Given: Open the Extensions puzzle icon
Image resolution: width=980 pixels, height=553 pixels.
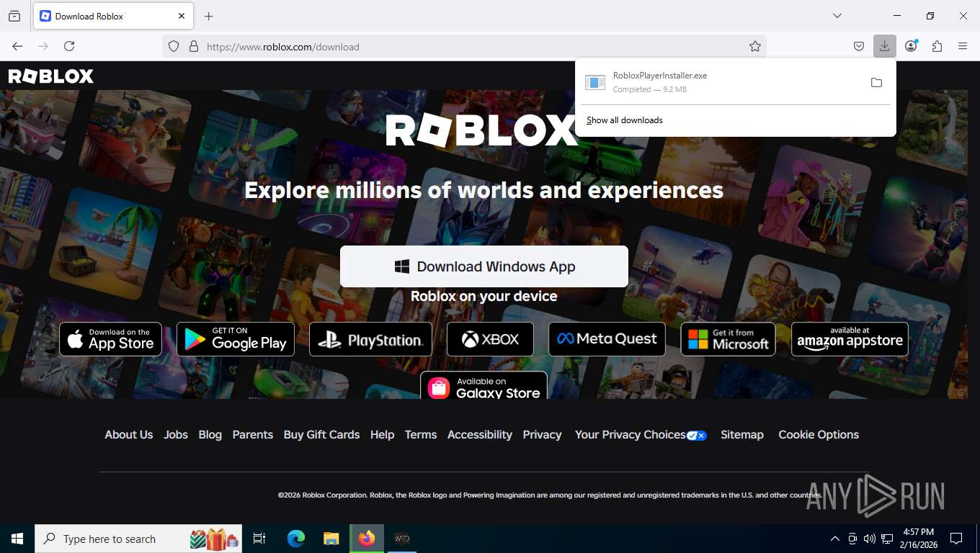Looking at the screenshot, I should [937, 46].
